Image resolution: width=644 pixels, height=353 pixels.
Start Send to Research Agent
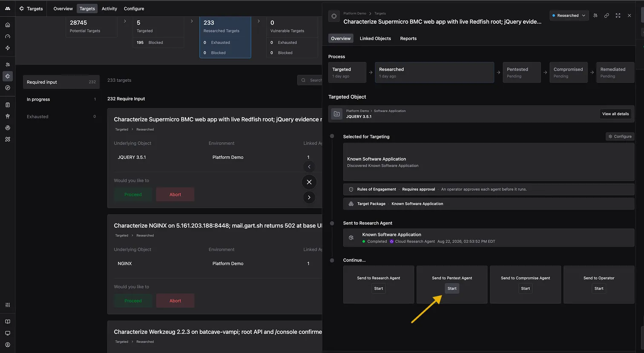pyautogui.click(x=379, y=288)
